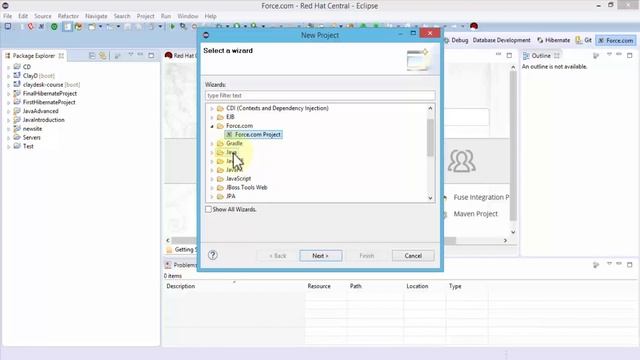640x360 pixels.
Task: Expand the EJB wizard category
Action: pos(212,118)
